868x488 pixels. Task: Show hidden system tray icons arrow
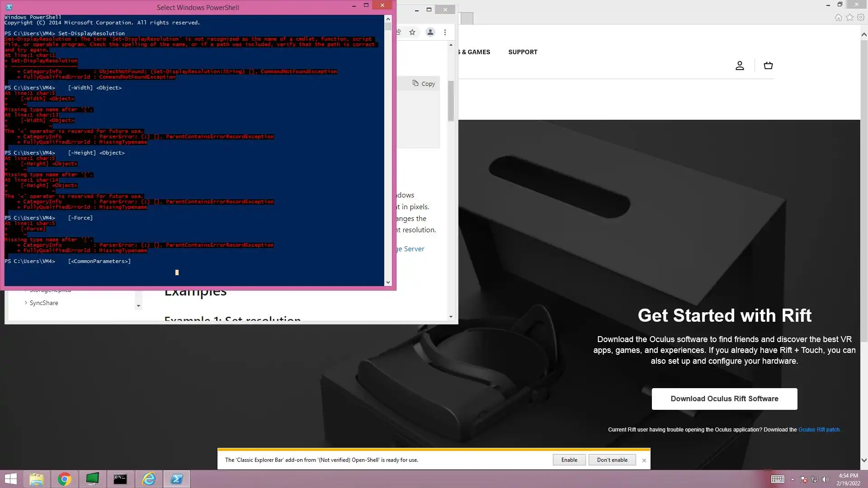click(x=793, y=479)
